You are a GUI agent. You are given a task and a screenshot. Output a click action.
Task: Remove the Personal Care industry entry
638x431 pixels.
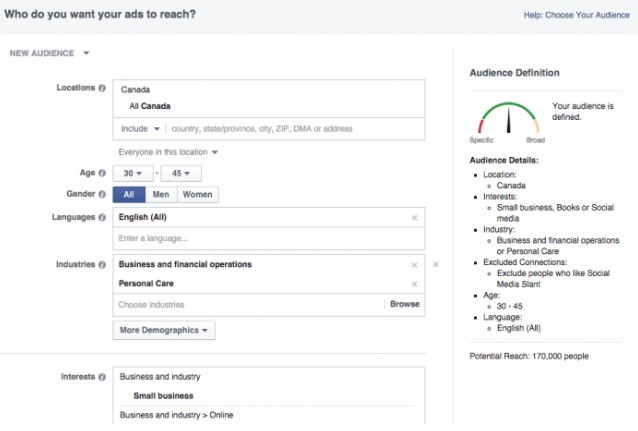(414, 284)
